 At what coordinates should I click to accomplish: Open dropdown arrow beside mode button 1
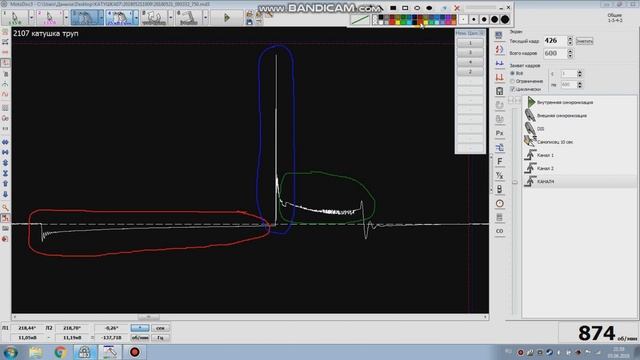pos(31,18)
